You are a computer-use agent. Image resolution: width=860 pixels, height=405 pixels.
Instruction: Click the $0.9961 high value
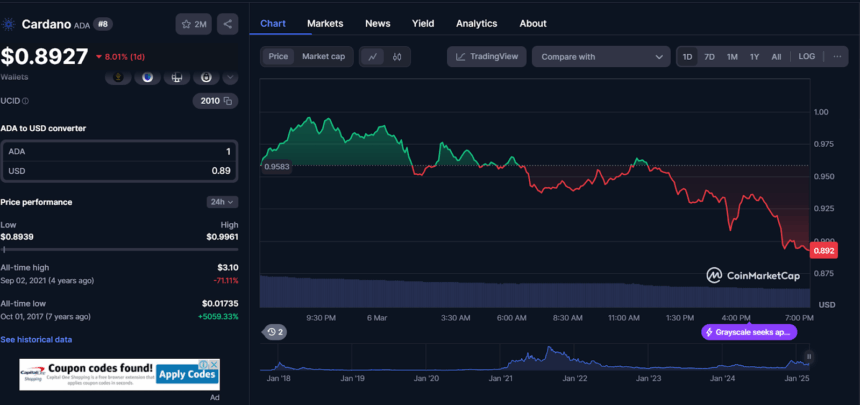pyautogui.click(x=222, y=237)
